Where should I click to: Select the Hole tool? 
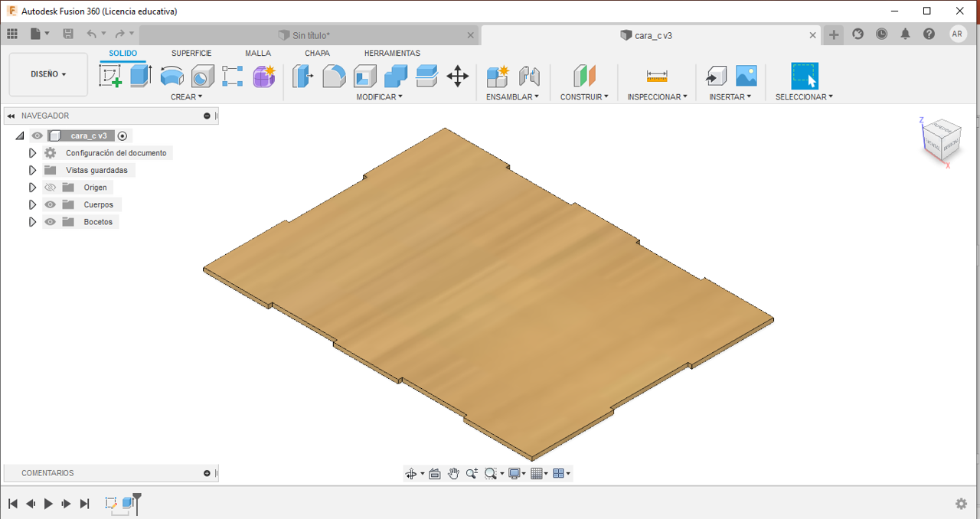pyautogui.click(x=202, y=76)
